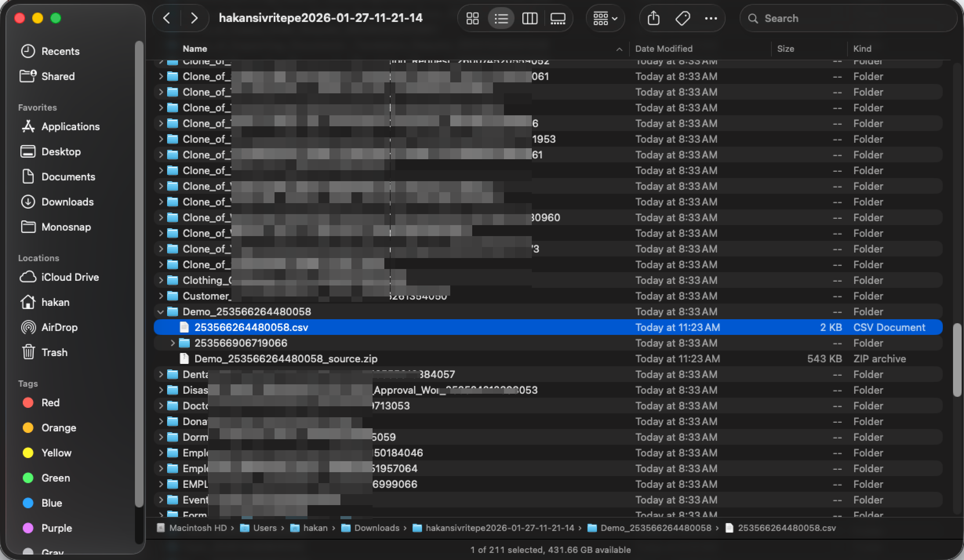The height and width of the screenshot is (560, 964).
Task: Open iCloud Drive in the sidebar
Action: point(59,277)
